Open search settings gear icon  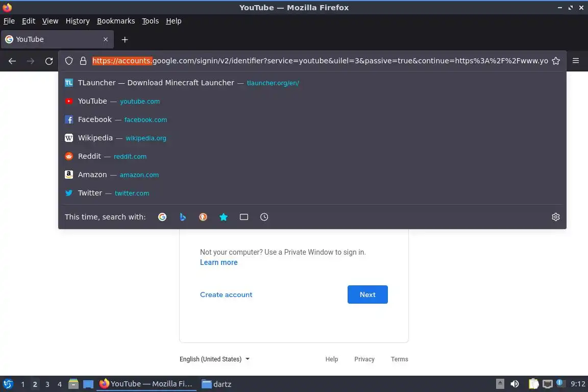point(556,217)
